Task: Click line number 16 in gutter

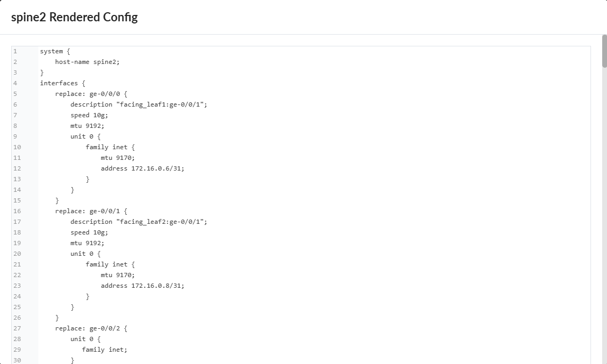Action: 17,211
